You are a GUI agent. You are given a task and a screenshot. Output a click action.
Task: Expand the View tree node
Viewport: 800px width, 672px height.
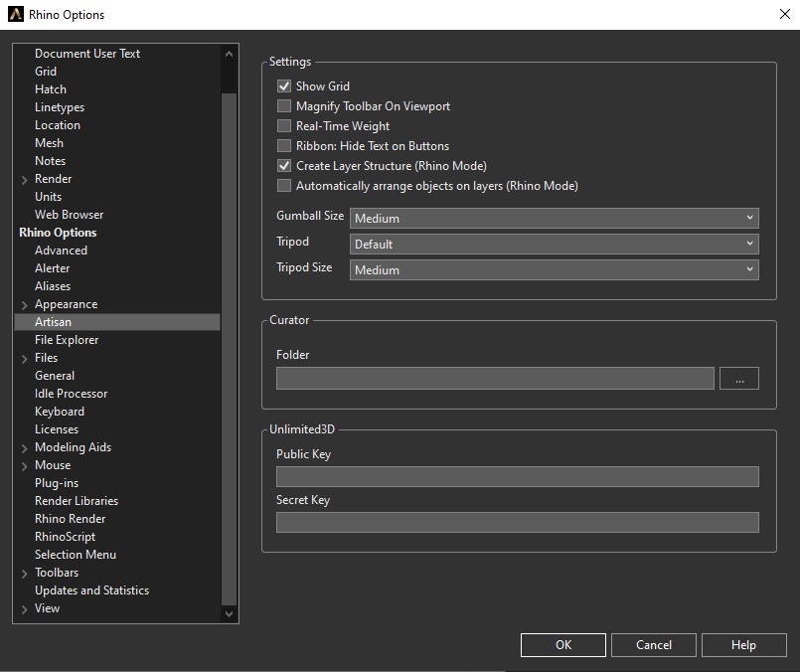(24, 608)
